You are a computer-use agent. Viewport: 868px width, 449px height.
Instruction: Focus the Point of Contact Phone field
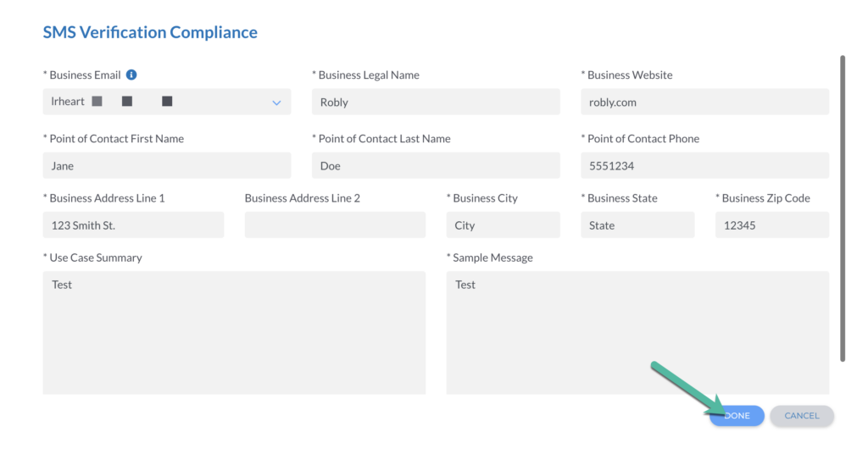click(704, 165)
